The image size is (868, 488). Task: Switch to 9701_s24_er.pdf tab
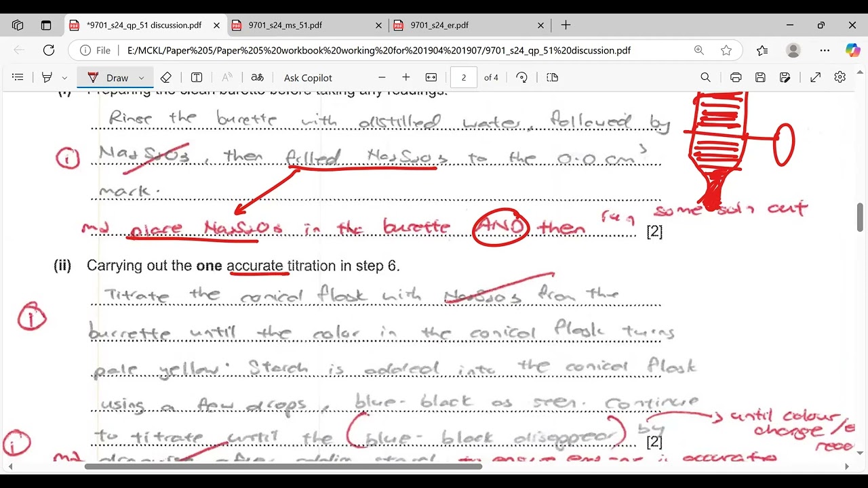click(x=439, y=25)
